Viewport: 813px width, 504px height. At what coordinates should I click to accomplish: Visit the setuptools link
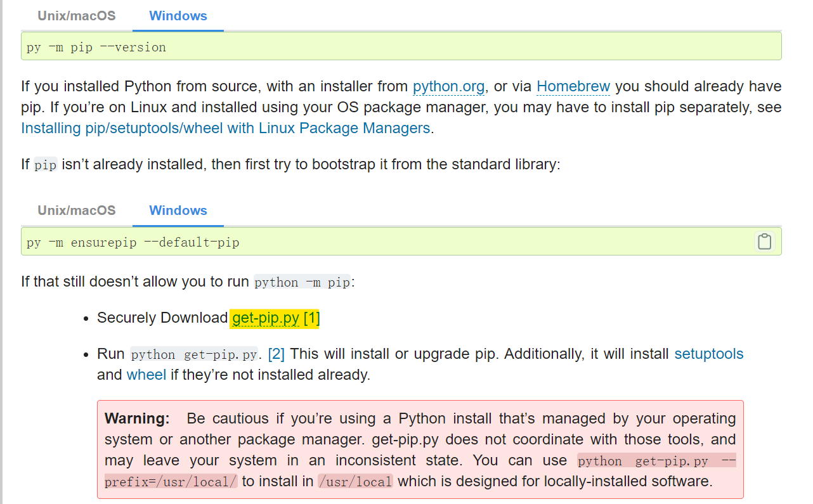click(x=709, y=354)
